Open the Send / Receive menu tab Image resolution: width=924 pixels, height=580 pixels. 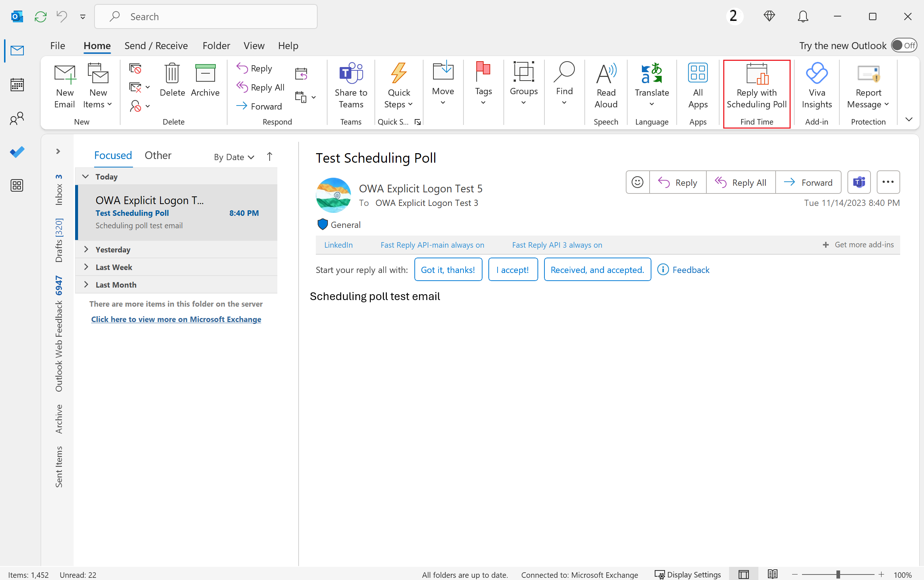pyautogui.click(x=156, y=45)
